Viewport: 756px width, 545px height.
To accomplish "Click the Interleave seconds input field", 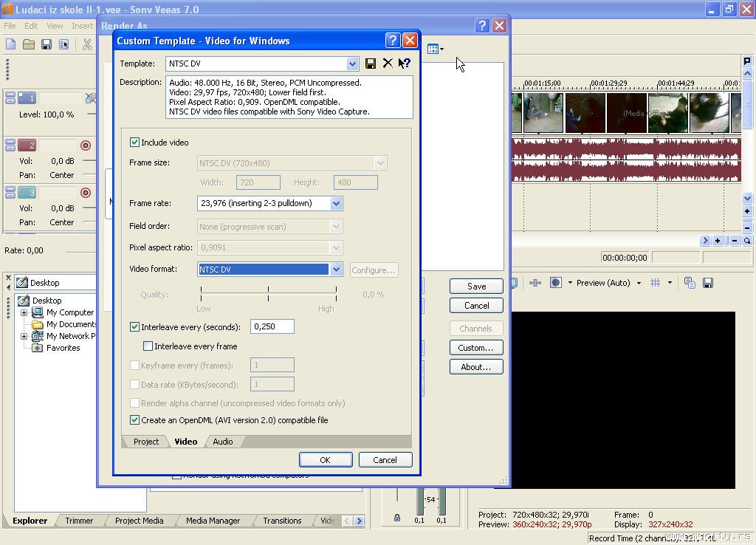I will pos(272,326).
